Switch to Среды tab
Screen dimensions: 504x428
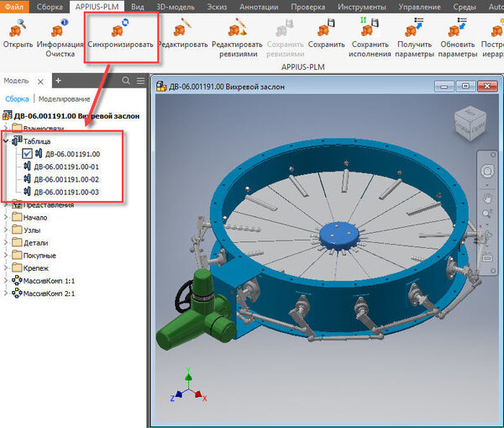click(x=465, y=7)
